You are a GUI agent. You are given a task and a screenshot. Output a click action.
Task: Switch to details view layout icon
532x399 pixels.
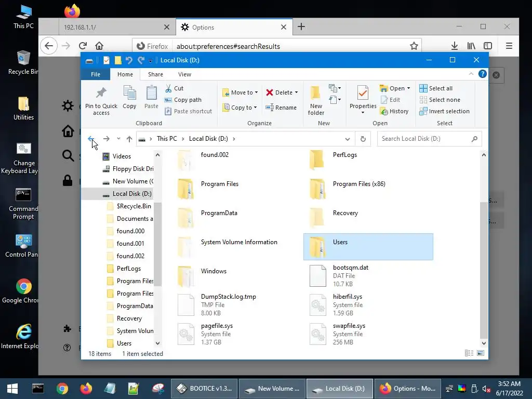[x=469, y=353]
